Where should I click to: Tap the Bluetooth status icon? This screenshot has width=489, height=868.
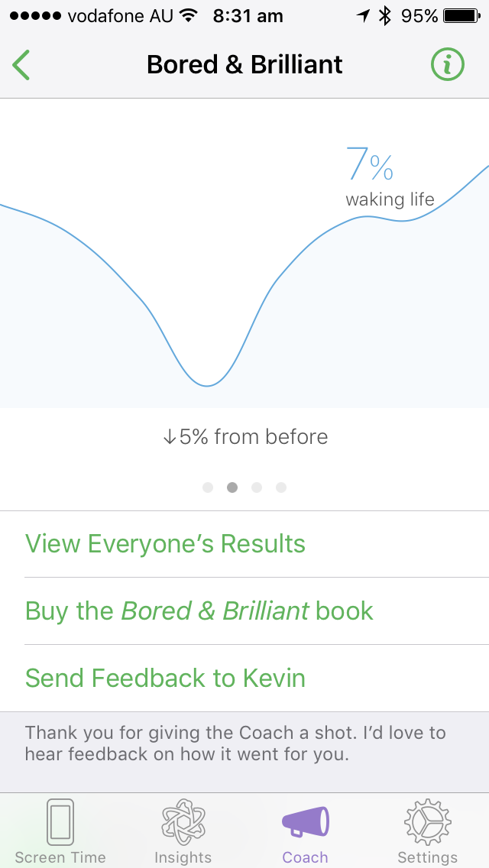[x=385, y=16]
